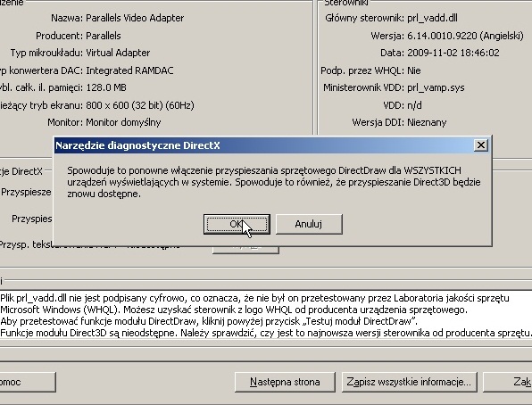Viewport: 532px width, 405px height.
Task: Click the note line mentioning logo WHQL
Action: 234,310
